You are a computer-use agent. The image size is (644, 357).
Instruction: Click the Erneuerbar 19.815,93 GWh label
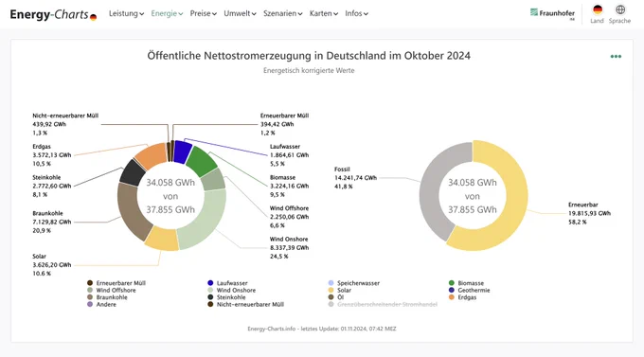589,213
